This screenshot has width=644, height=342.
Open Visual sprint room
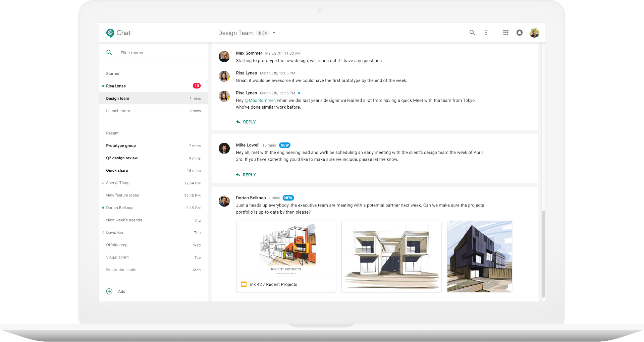click(x=154, y=257)
